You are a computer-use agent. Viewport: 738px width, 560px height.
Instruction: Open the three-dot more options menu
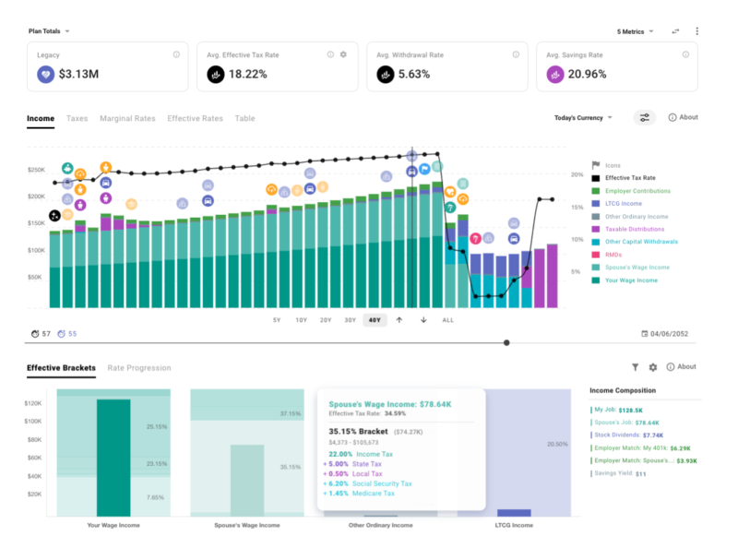(x=696, y=31)
